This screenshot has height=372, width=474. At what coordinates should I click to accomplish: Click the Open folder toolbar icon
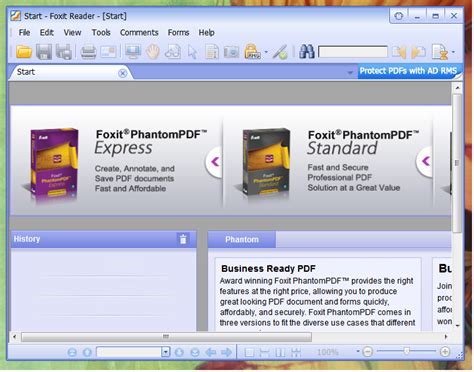click(x=24, y=52)
